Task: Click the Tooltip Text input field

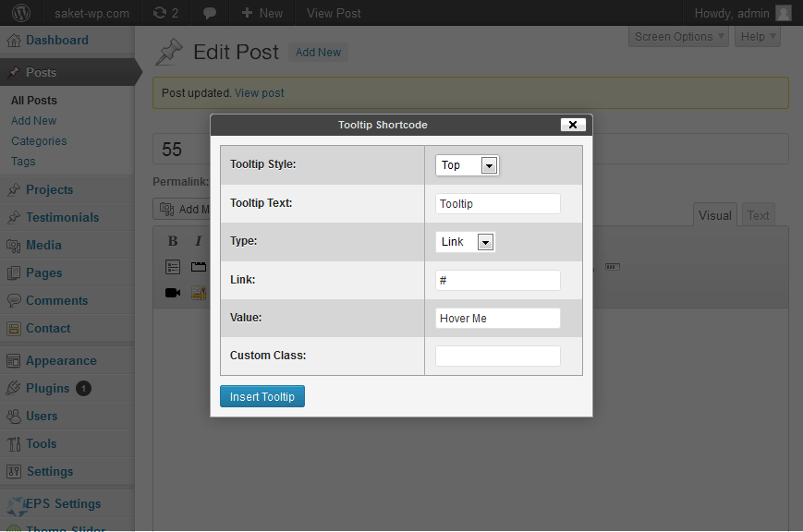Action: tap(498, 204)
